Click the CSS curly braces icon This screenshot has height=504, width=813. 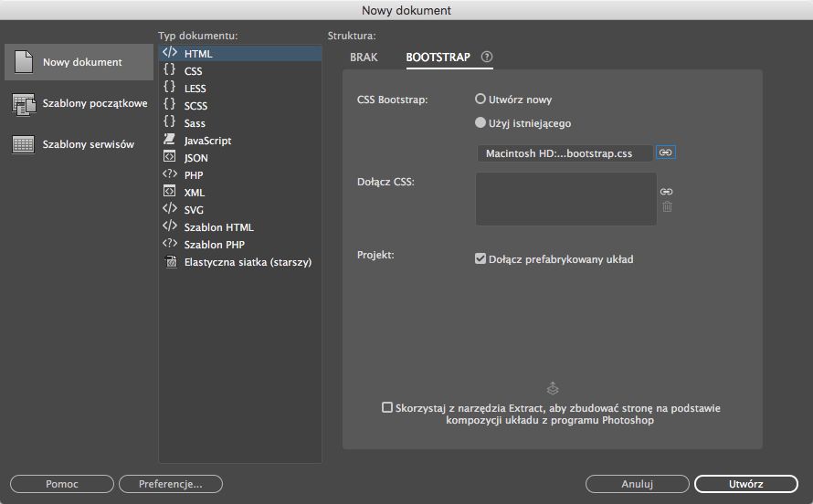[x=170, y=70]
